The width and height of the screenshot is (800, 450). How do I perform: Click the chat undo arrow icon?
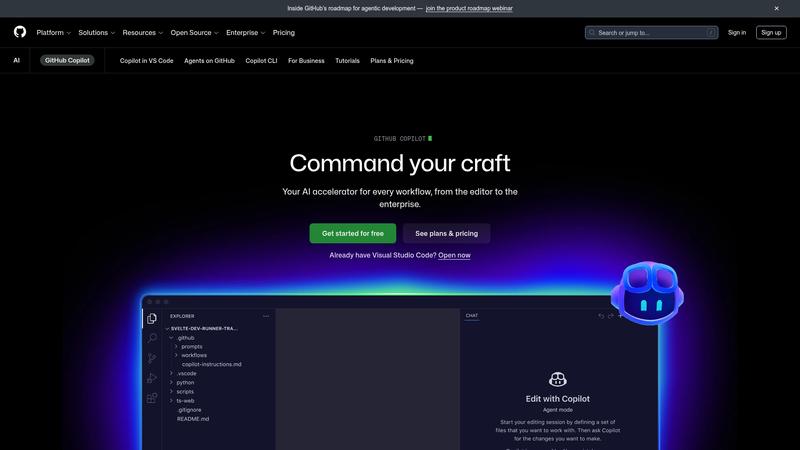click(x=601, y=316)
